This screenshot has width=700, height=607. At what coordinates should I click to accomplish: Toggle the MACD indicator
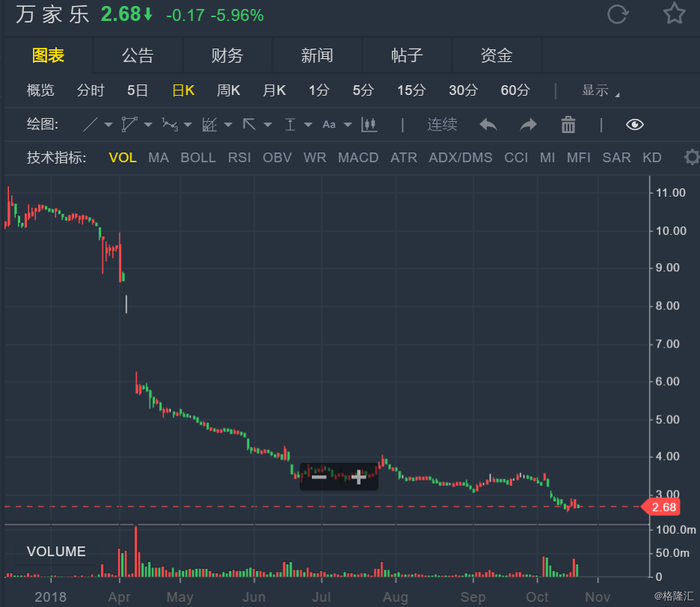[x=358, y=158]
